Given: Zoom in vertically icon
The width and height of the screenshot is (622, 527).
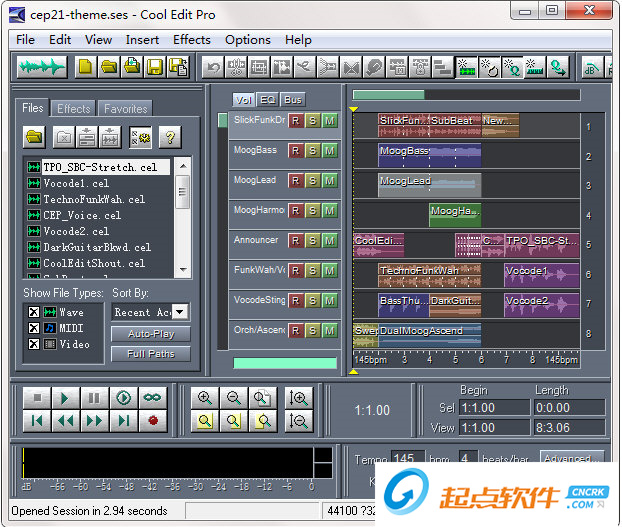Looking at the screenshot, I should tap(298, 398).
